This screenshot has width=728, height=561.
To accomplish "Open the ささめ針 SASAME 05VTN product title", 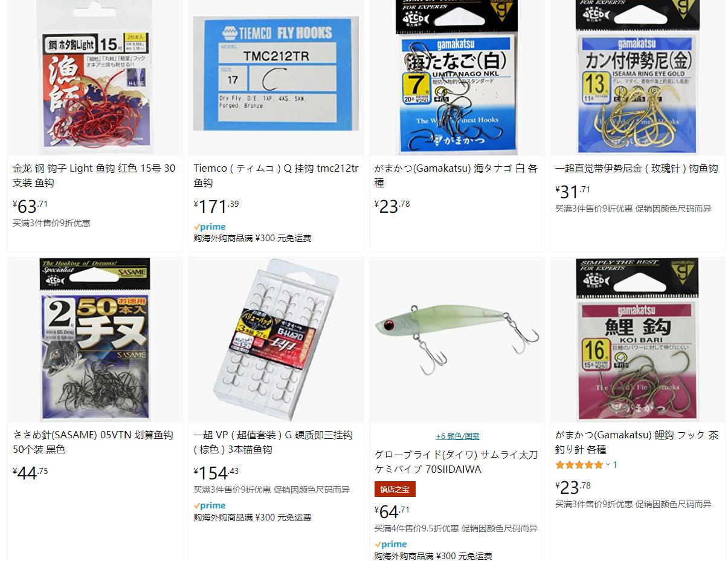I will click(x=93, y=442).
